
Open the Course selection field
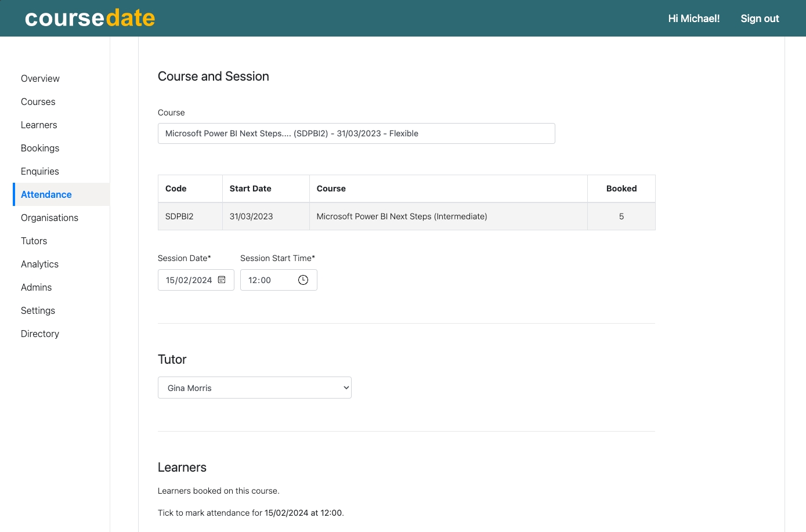(356, 133)
